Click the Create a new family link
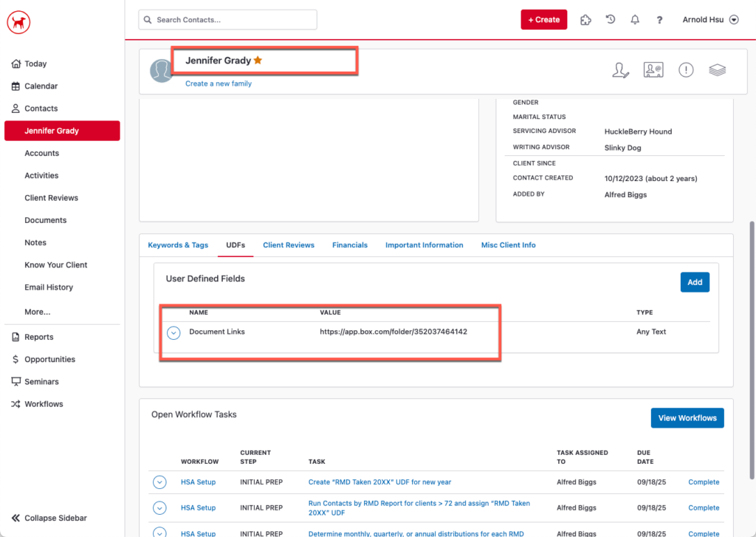This screenshot has height=537, width=756. pyautogui.click(x=218, y=84)
